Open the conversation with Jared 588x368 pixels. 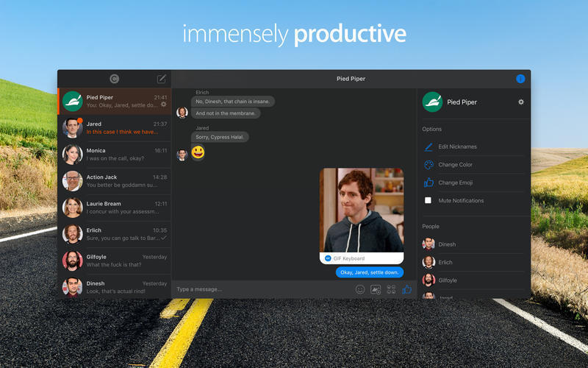pos(115,128)
